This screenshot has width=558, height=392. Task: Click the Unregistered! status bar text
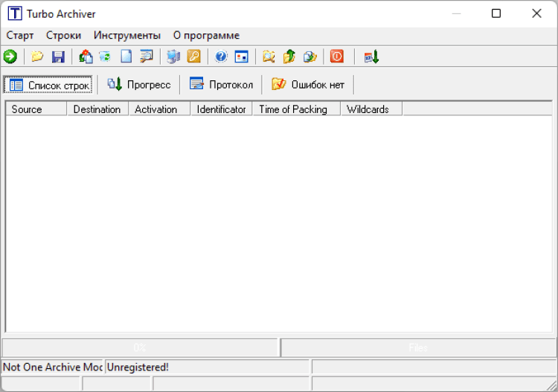(138, 367)
